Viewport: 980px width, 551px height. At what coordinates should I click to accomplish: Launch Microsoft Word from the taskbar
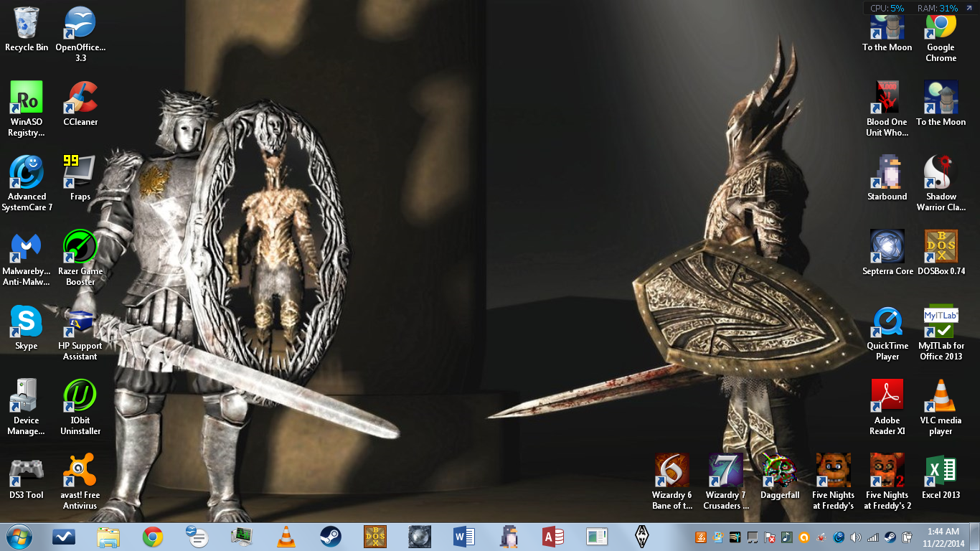[463, 536]
